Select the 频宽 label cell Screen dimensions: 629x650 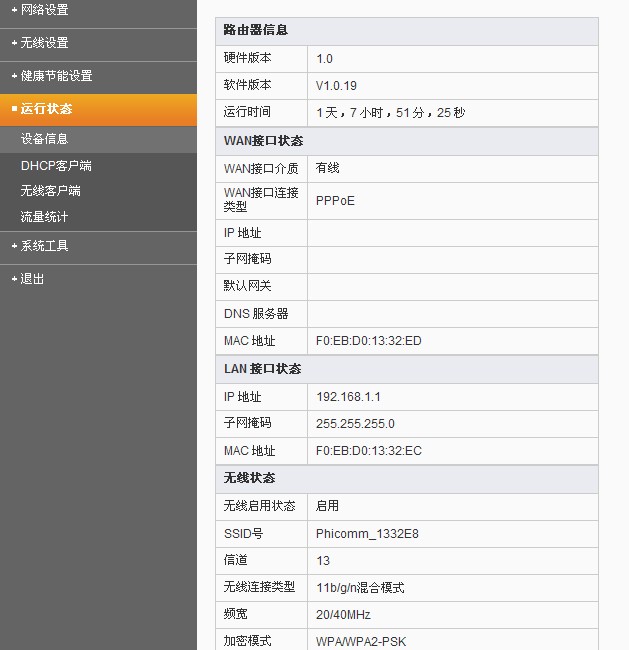point(262,615)
